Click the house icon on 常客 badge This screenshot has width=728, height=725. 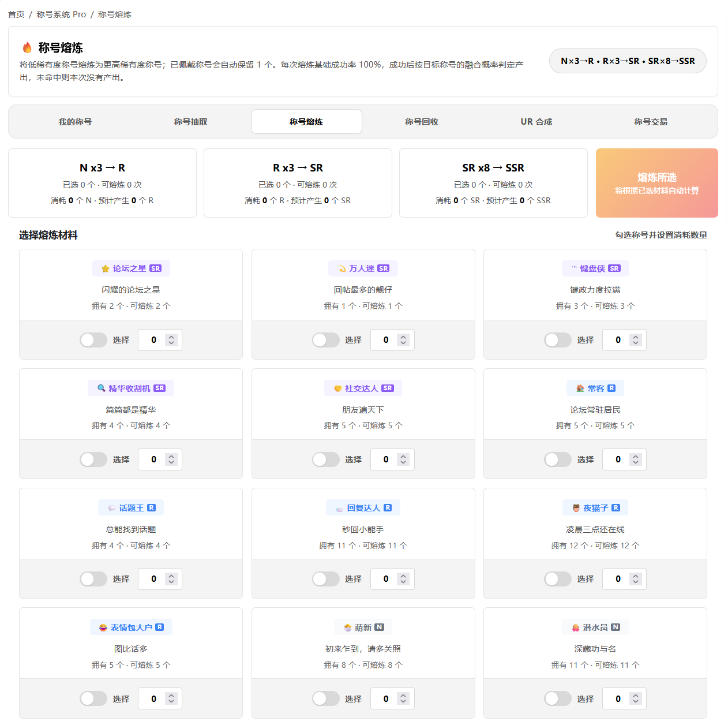click(580, 388)
